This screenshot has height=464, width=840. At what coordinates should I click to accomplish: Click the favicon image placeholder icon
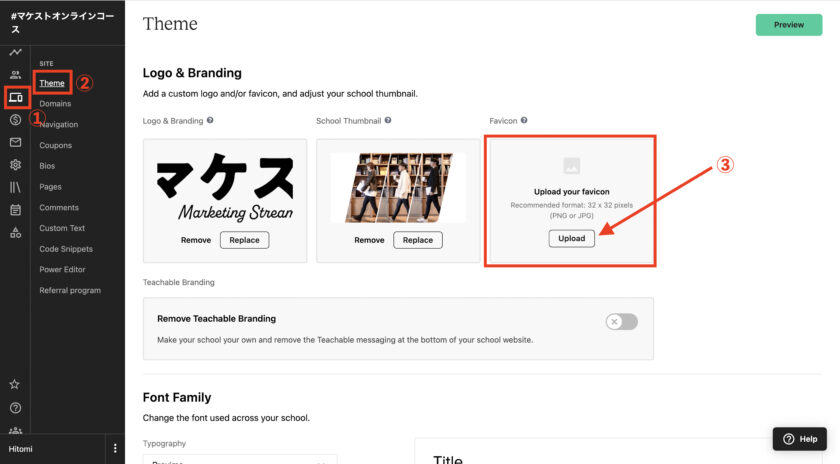pos(572,166)
